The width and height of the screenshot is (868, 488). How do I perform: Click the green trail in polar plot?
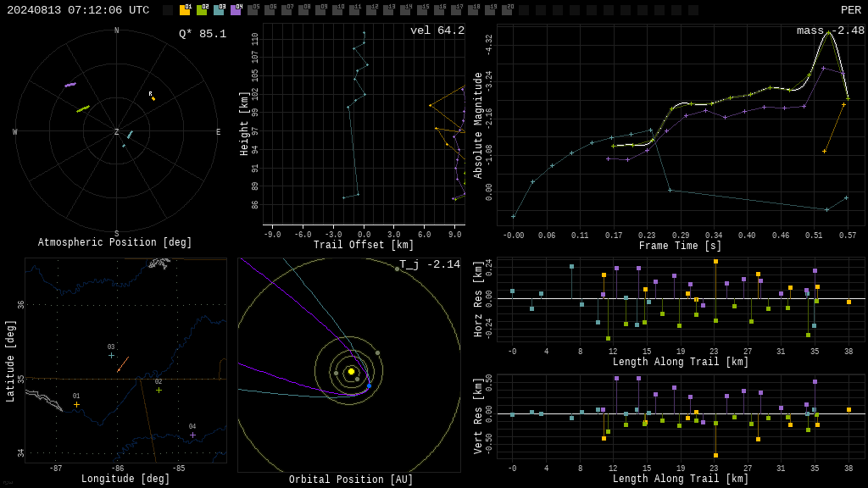coord(83,109)
